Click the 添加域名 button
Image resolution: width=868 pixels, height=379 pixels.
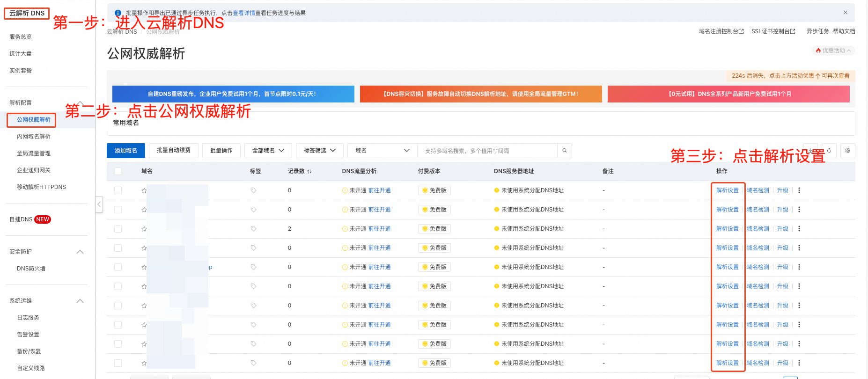click(x=126, y=151)
